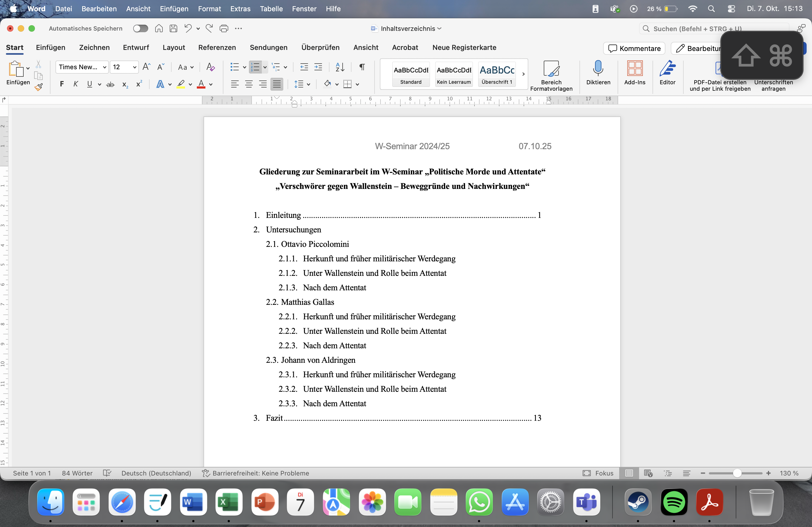The height and width of the screenshot is (527, 812).
Task: Open the change case Aa dropdown
Action: [186, 67]
